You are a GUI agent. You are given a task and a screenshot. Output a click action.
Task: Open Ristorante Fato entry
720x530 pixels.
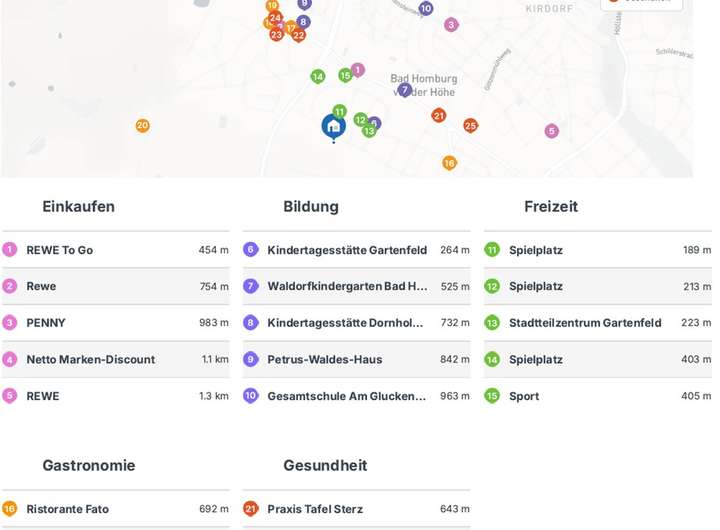[x=116, y=509]
